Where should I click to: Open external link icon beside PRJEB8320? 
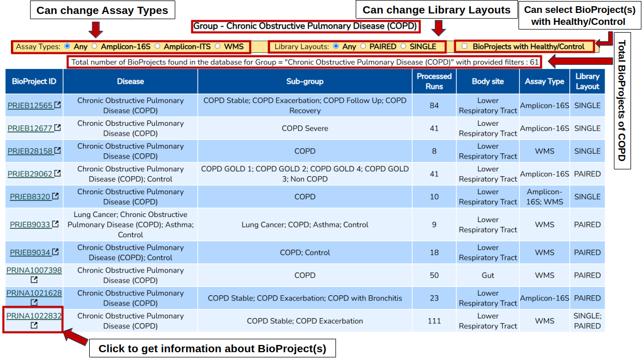[55, 196]
